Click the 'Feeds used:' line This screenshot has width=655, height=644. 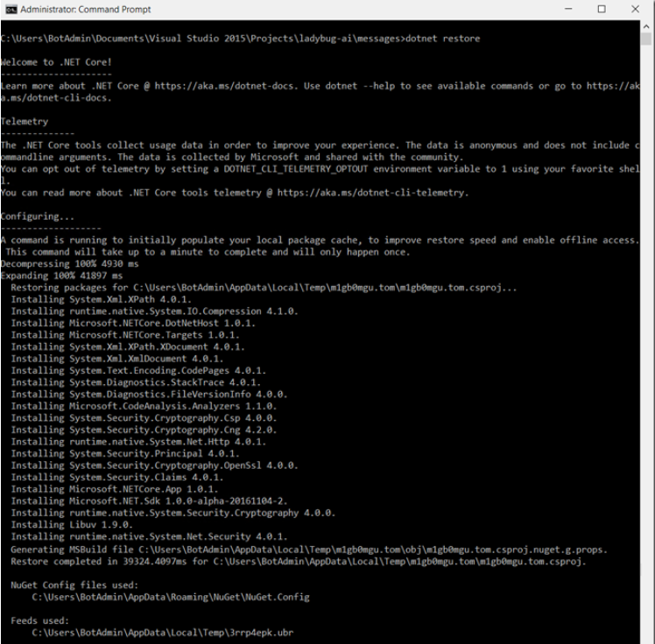39,620
